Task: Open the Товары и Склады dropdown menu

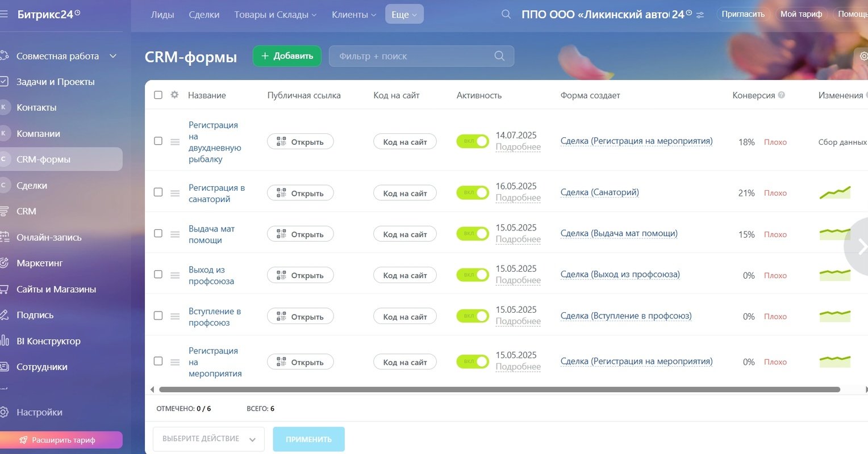Action: 276,15
